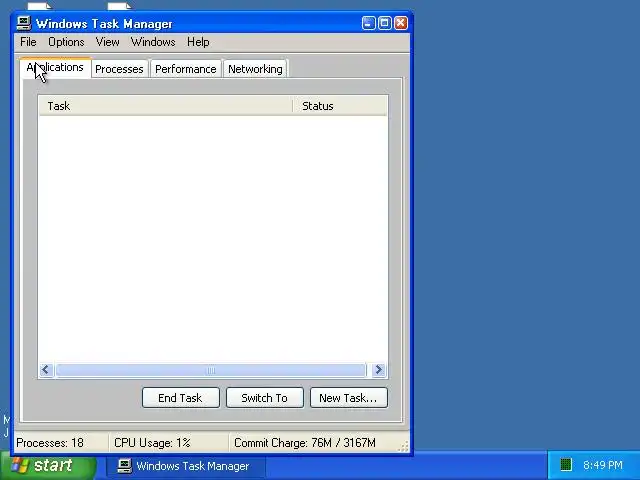This screenshot has width=640, height=480.
Task: Click the New Task... button
Action: point(349,398)
